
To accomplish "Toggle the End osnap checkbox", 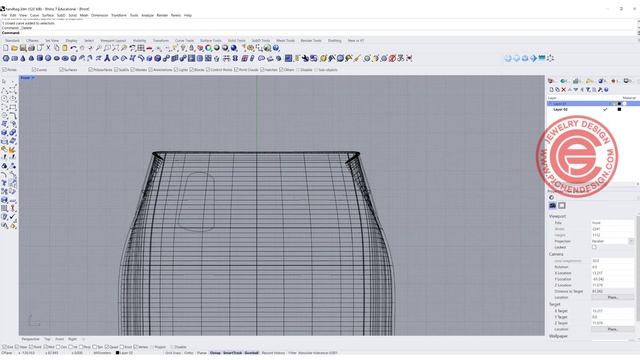I will [4, 347].
